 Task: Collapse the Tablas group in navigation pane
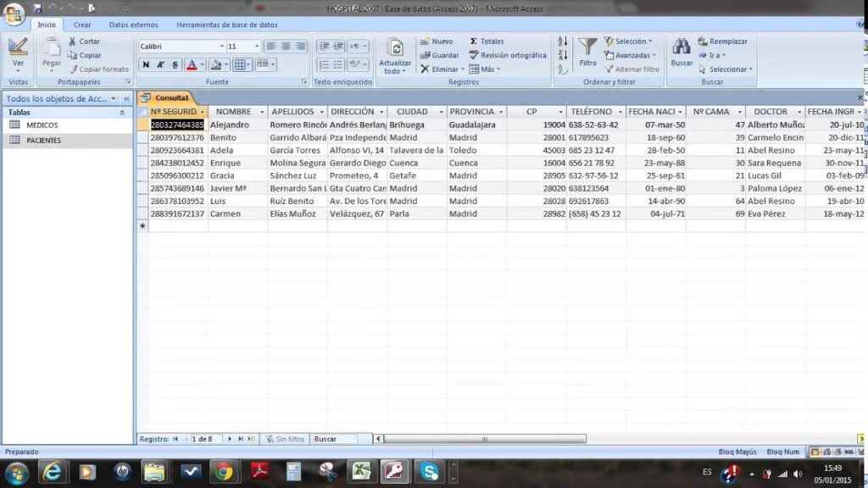tap(121, 112)
